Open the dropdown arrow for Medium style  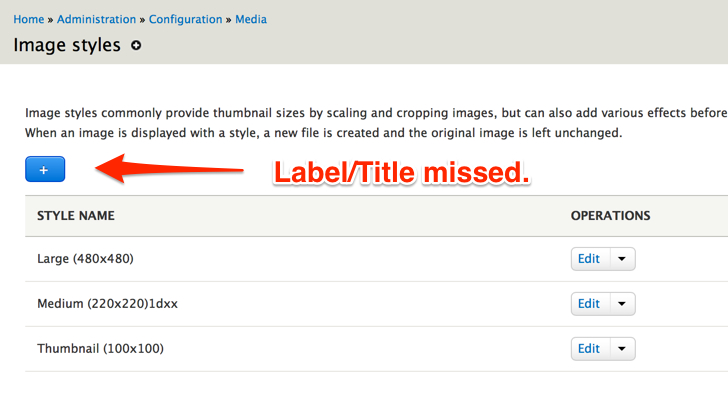pos(621,304)
